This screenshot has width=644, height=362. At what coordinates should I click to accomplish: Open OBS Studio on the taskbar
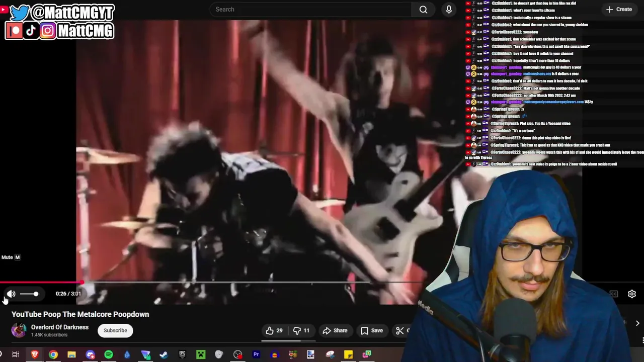click(237, 354)
